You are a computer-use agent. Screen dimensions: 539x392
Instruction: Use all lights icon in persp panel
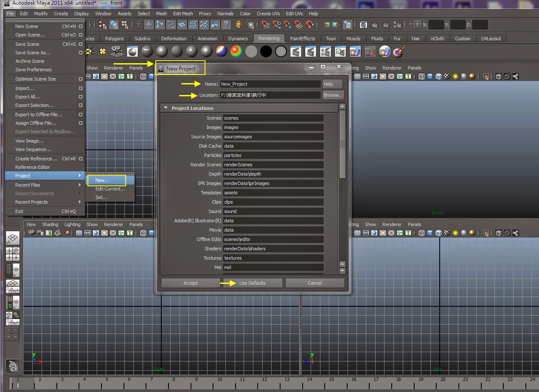pos(455,77)
